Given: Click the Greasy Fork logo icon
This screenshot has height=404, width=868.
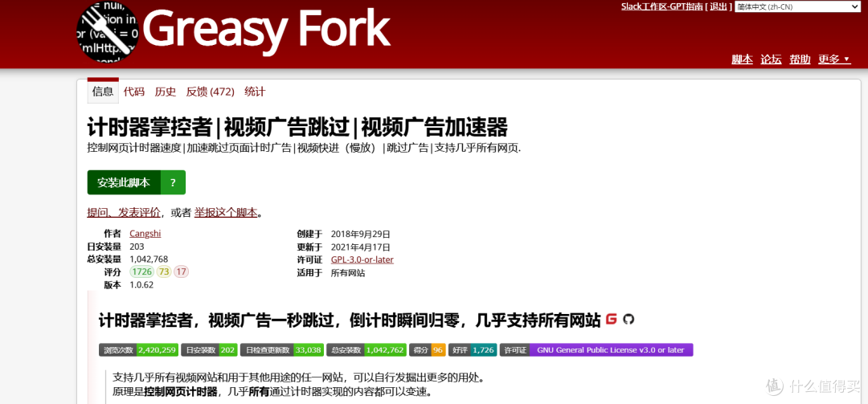Looking at the screenshot, I should pos(108,31).
